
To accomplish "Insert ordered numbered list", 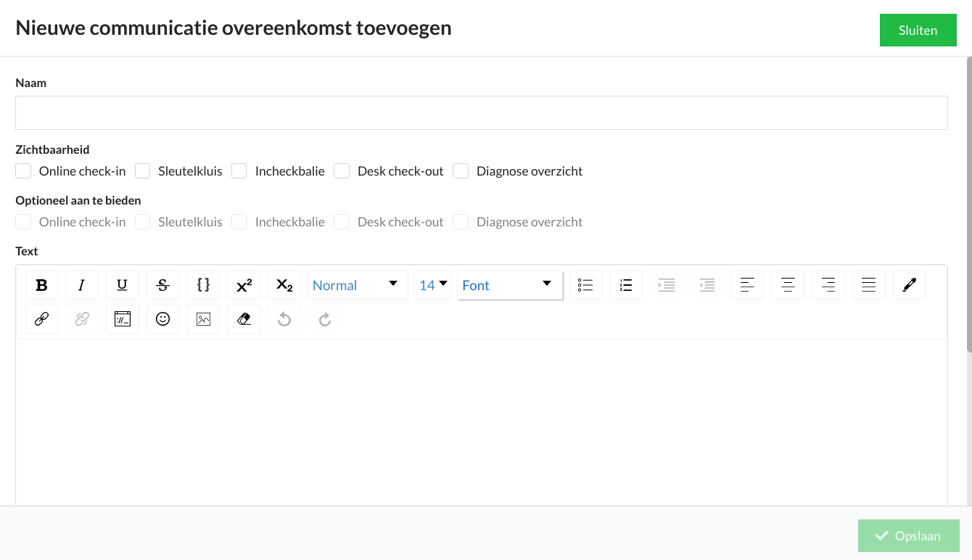I will coord(626,285).
